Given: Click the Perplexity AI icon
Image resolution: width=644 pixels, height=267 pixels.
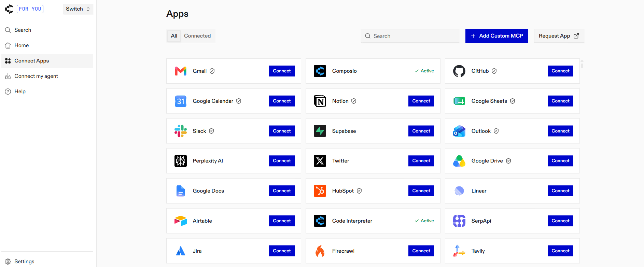Looking at the screenshot, I should (x=181, y=161).
